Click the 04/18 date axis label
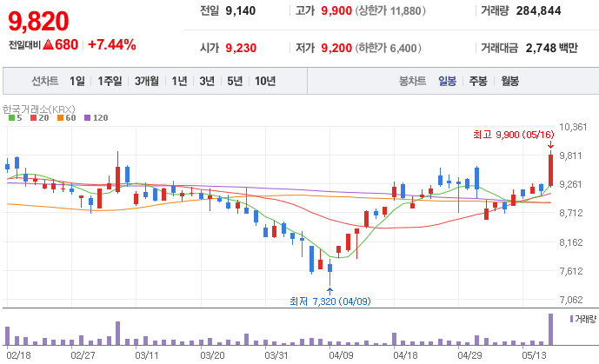This screenshot has width=599, height=364. (406, 355)
